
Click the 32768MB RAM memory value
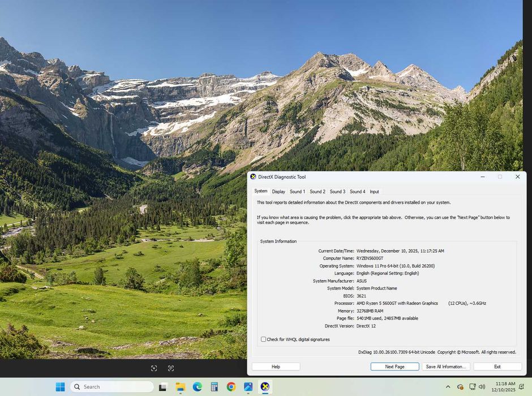pyautogui.click(x=370, y=311)
